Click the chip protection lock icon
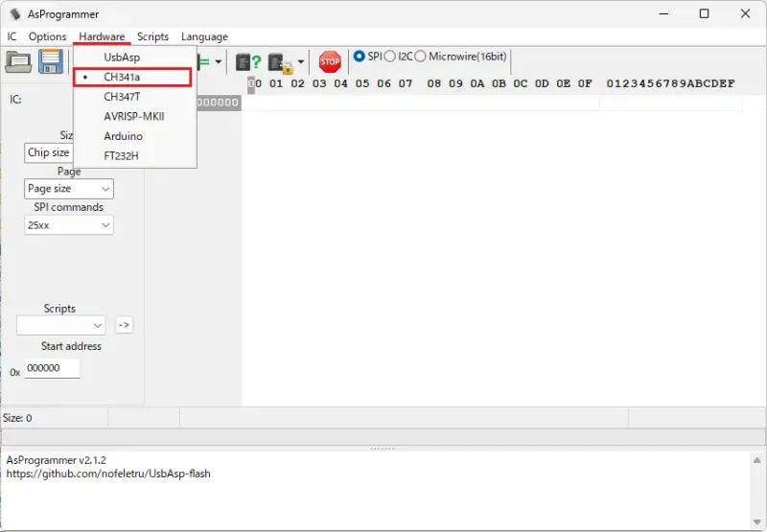 (x=280, y=62)
